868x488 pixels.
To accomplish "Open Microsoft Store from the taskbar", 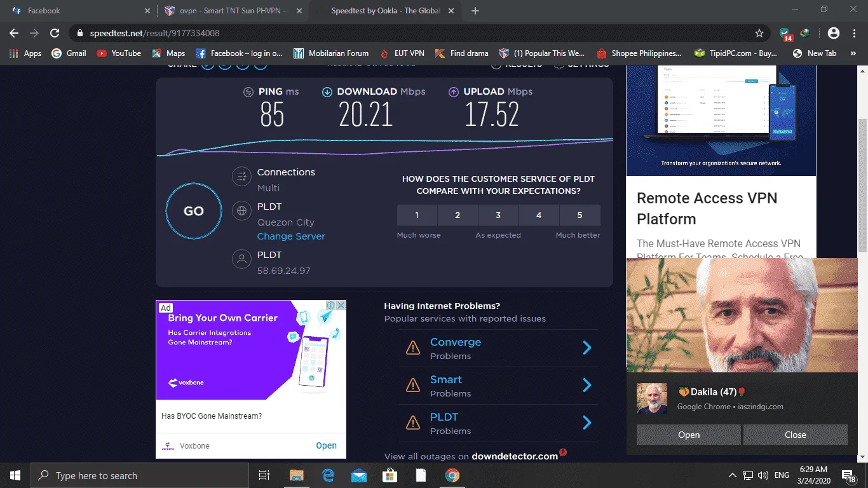I will coord(390,475).
